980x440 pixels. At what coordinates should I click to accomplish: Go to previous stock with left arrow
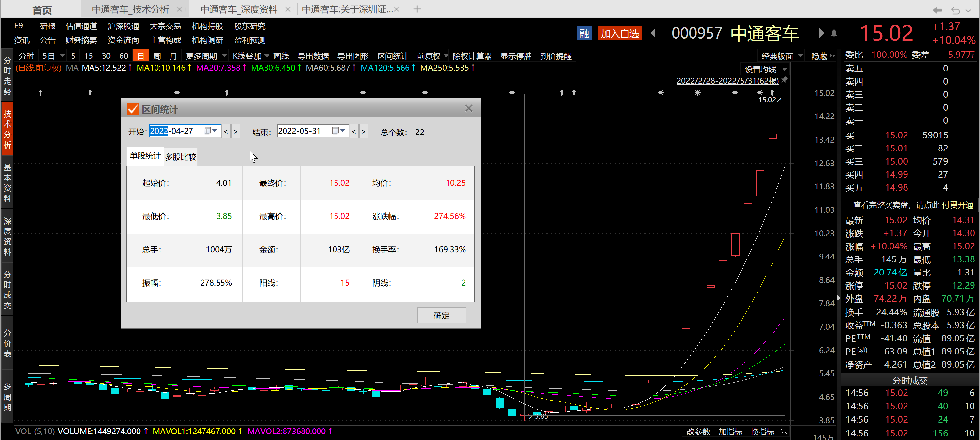click(653, 33)
